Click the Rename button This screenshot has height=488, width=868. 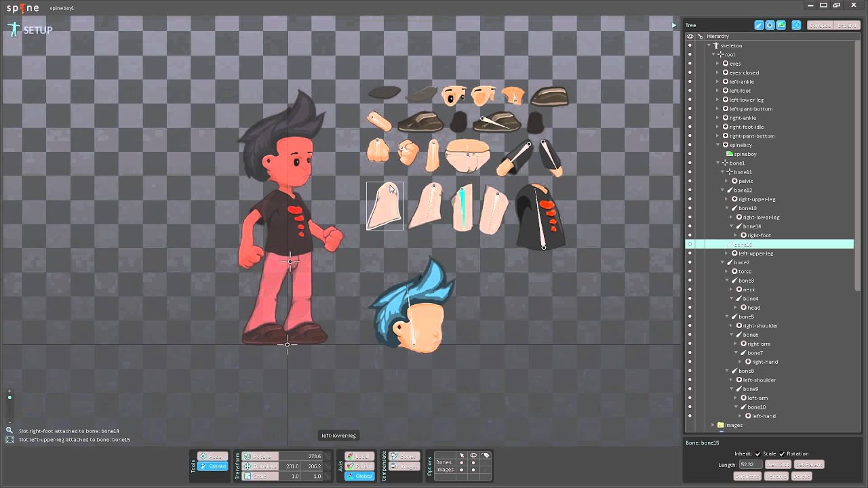click(x=776, y=476)
